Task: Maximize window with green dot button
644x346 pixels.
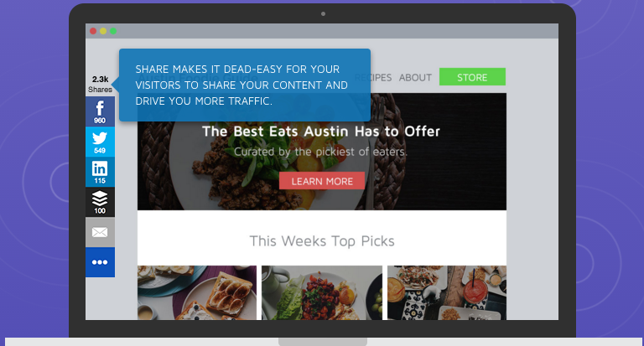Action: [113, 31]
